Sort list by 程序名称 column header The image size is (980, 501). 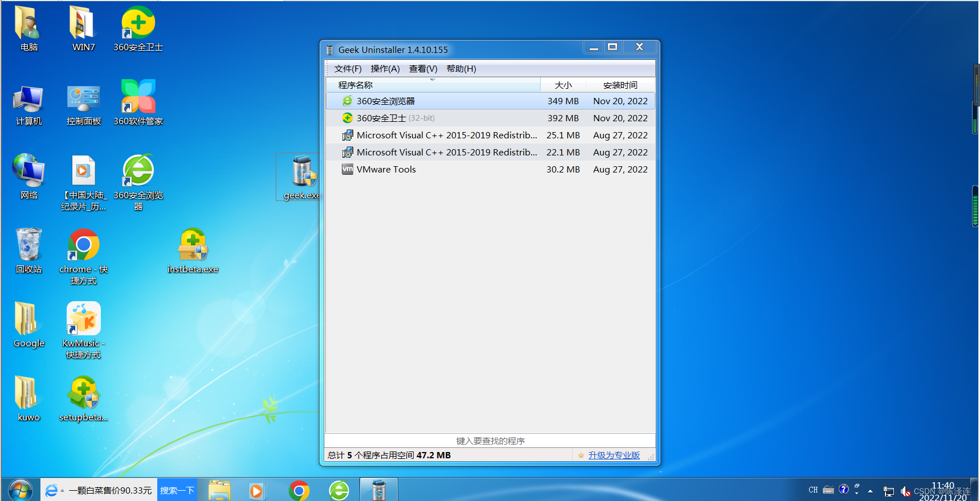(433, 85)
